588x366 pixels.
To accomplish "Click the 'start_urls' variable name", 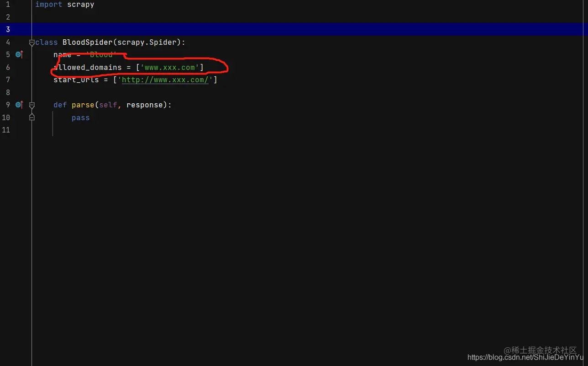I will 76,80.
